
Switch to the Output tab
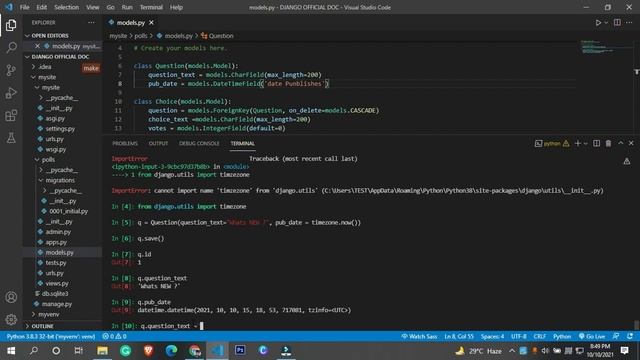tap(158, 143)
